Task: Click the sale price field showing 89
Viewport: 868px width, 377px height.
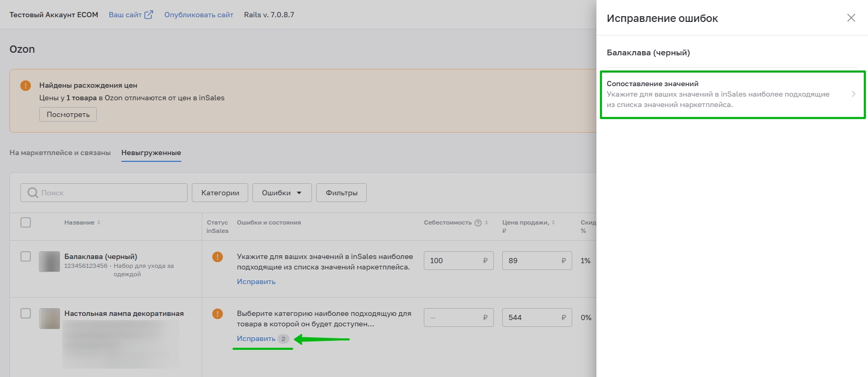Action: [x=537, y=261]
